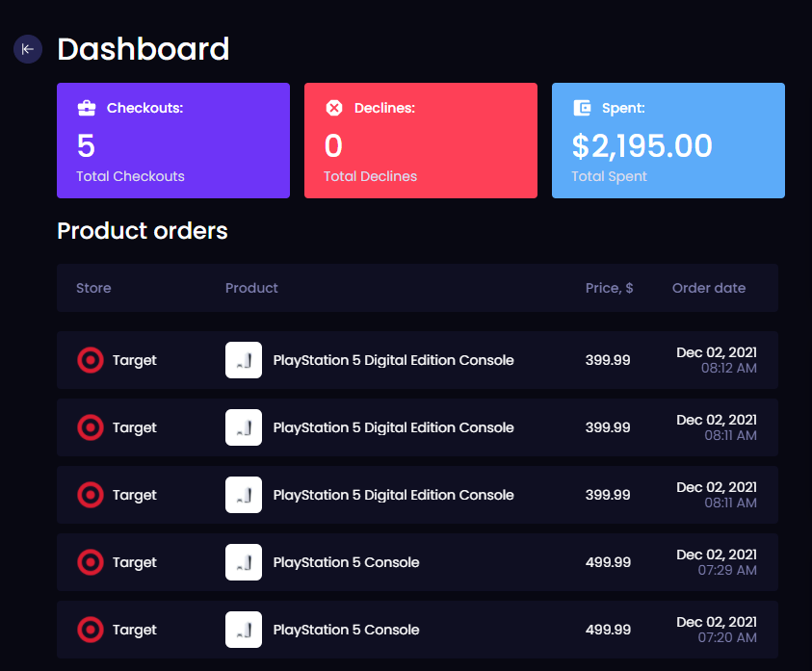Sort by the Product column header

click(251, 288)
